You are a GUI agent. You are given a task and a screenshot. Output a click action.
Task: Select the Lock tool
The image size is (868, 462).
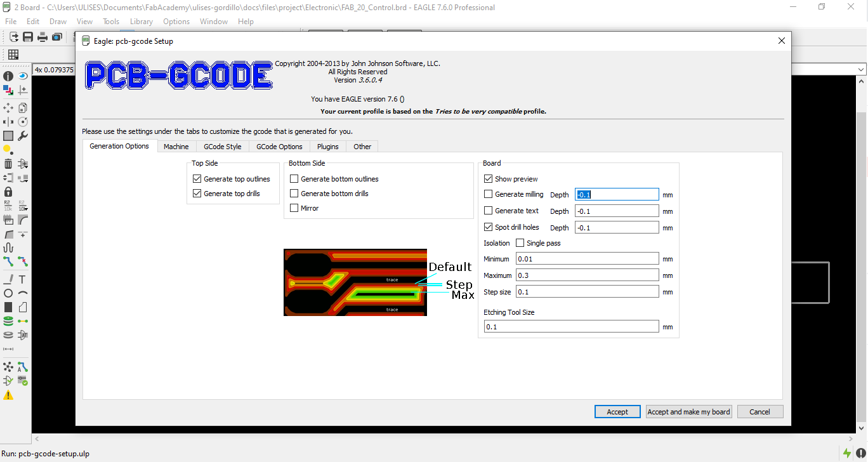coord(8,192)
